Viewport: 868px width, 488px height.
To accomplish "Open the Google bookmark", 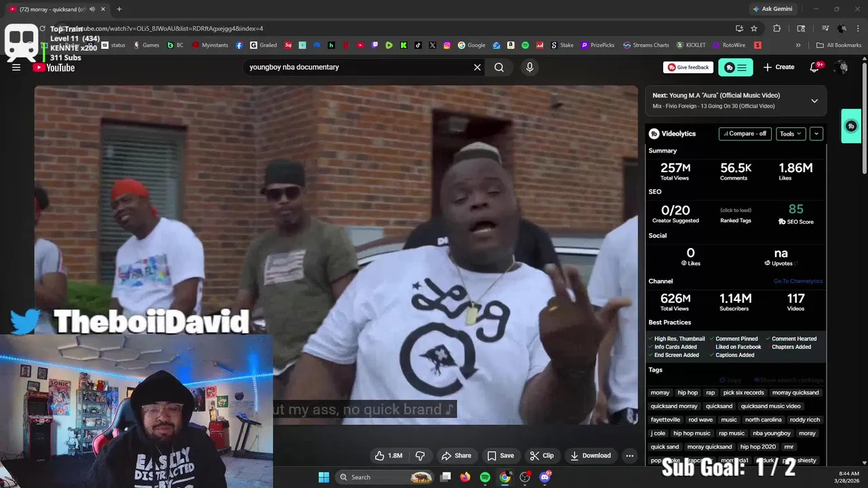I will click(x=471, y=45).
